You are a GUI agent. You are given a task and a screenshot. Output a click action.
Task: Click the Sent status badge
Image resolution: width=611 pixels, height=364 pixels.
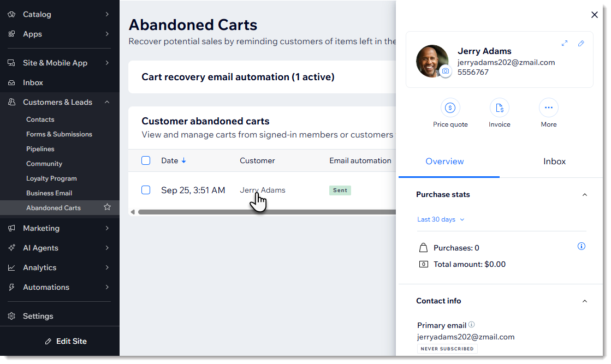[340, 190]
